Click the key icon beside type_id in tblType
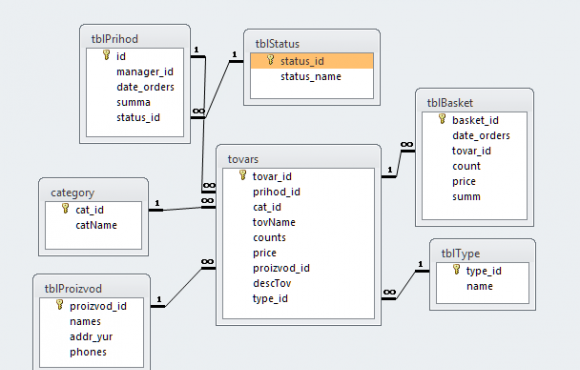Screen dimensions: 580x370 (456, 269)
